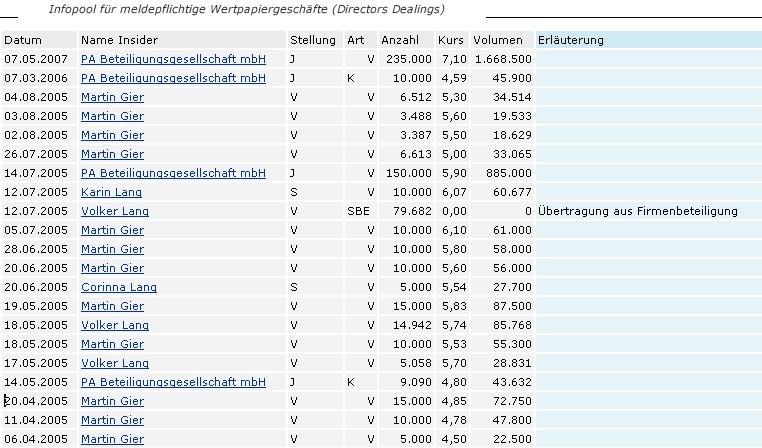Open Volker Lang link dated 18.05.2005

[114, 325]
